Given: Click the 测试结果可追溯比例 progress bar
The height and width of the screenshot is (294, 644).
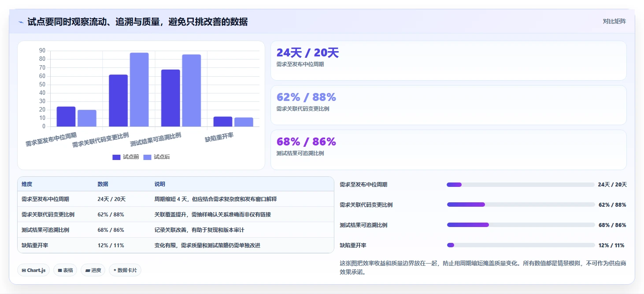Looking at the screenshot, I should tap(521, 225).
